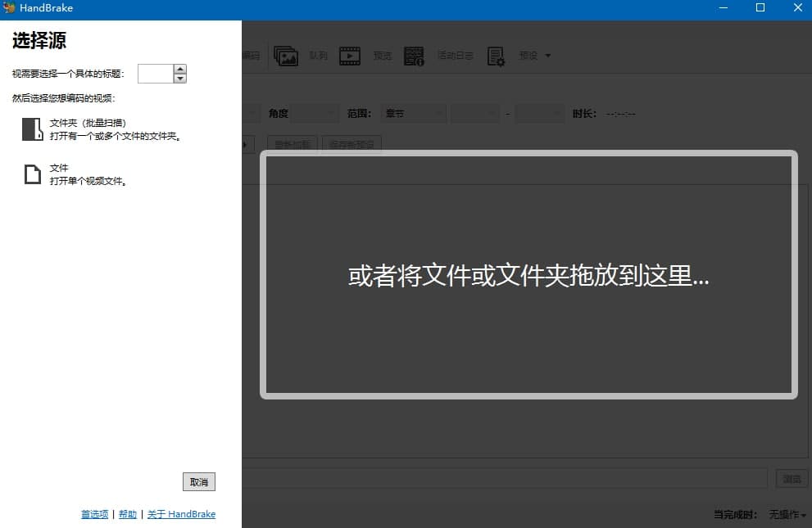Viewport: 812px width, 528px height.
Task: Click the drag-and-drop file area
Action: click(x=527, y=277)
